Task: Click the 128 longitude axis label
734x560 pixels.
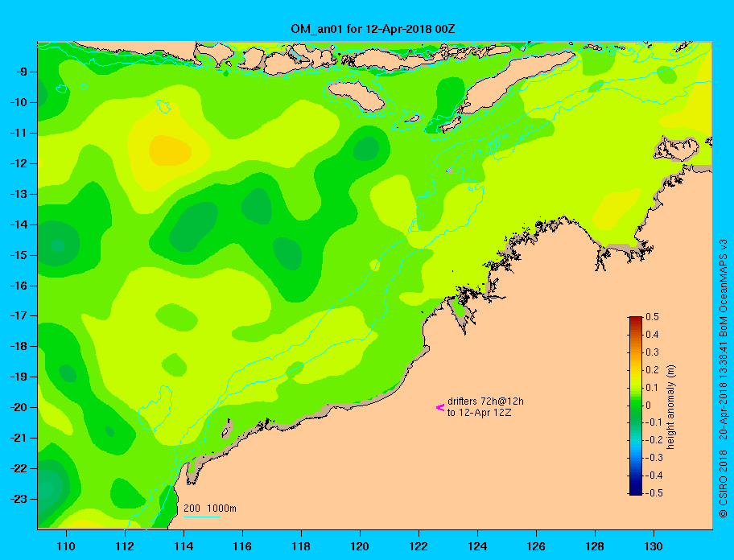Action: click(595, 546)
